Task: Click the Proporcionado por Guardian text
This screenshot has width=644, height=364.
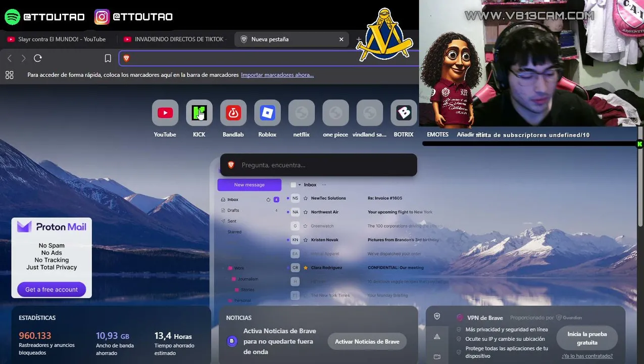Action: click(546, 317)
